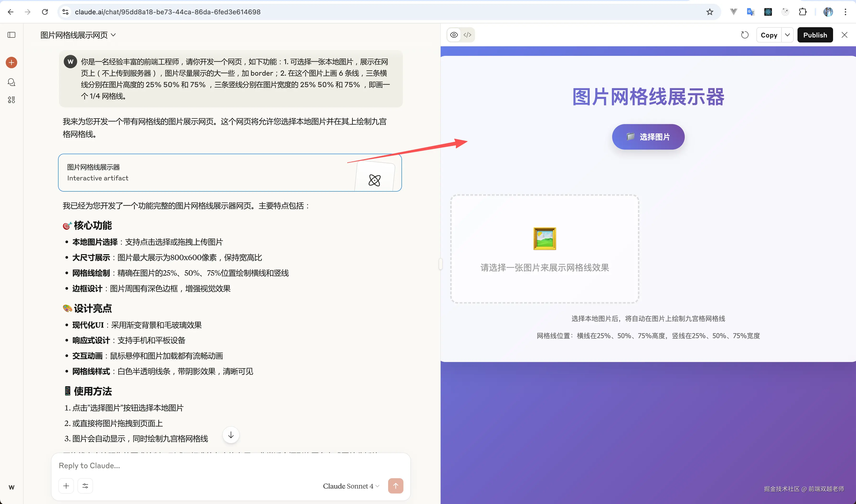Reload the artifact with refresh icon
The width and height of the screenshot is (856, 504).
[744, 35]
